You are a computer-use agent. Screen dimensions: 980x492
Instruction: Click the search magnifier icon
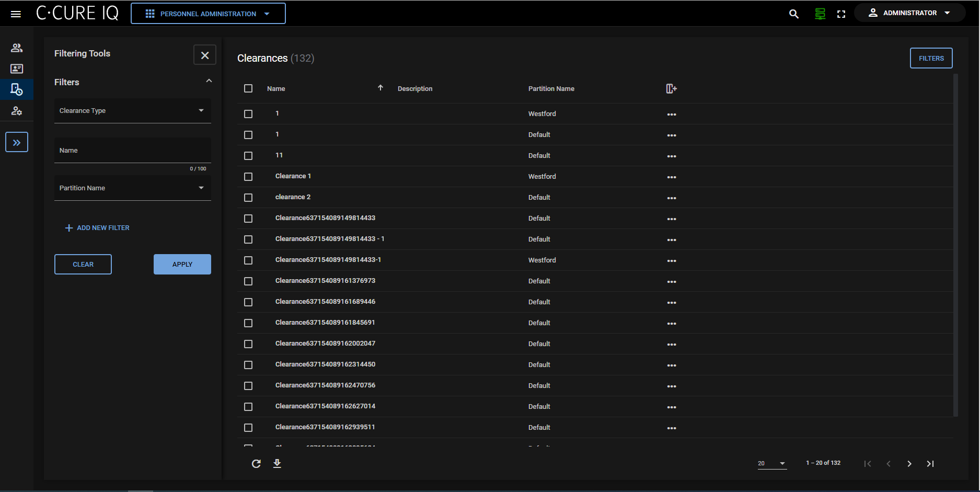point(793,14)
